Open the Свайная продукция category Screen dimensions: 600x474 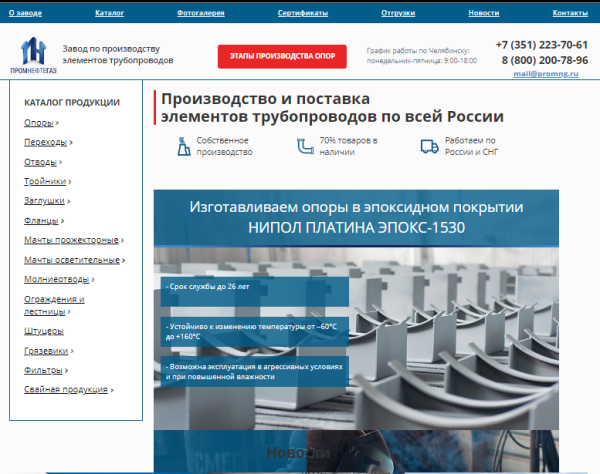tap(66, 389)
